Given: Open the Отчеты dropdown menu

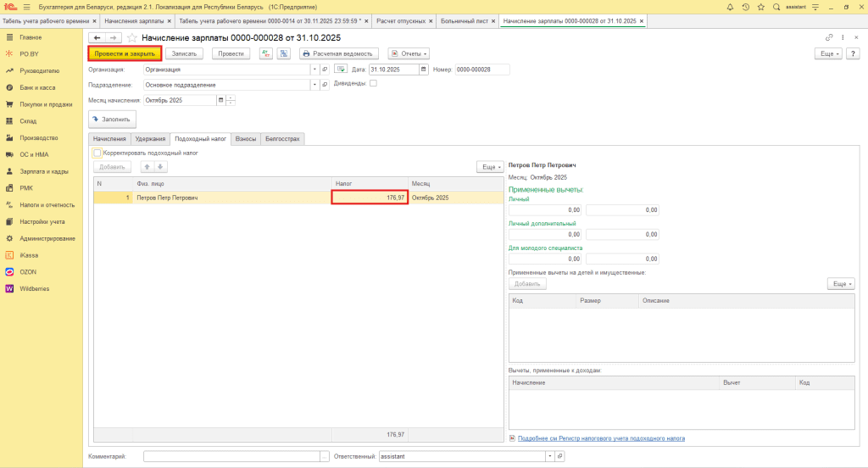Looking at the screenshot, I should pos(409,53).
